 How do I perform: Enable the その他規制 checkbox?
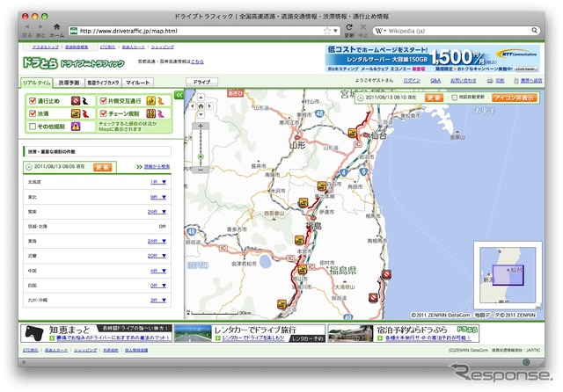(x=33, y=126)
